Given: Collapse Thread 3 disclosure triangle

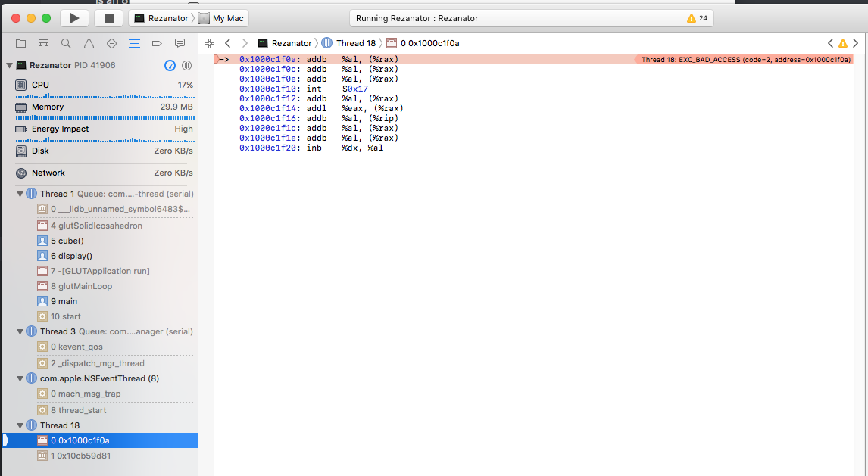Looking at the screenshot, I should (20, 331).
